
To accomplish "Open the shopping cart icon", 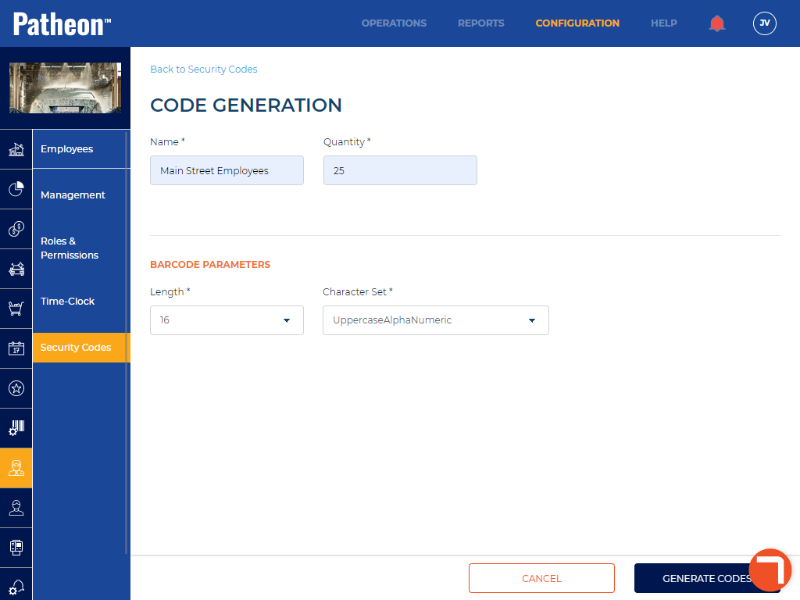I will (16, 309).
